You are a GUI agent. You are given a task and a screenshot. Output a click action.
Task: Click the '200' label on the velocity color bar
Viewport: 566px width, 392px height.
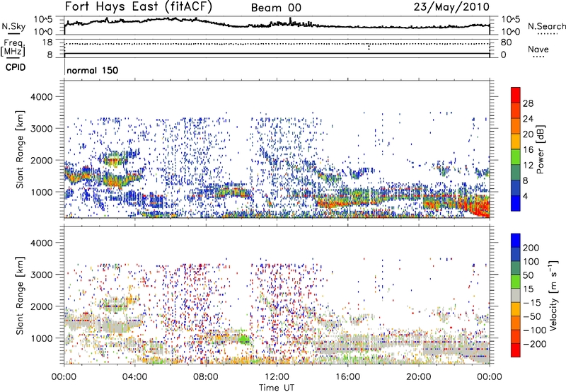[x=531, y=248]
